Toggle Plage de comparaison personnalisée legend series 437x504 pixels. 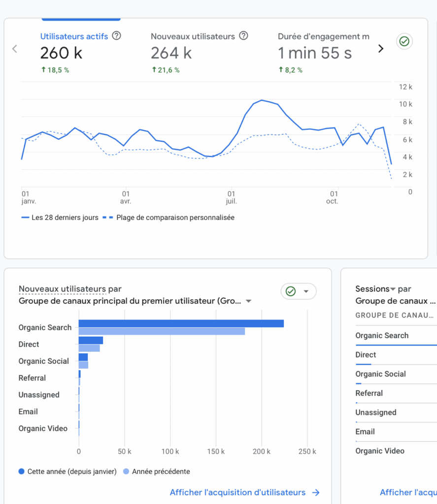[175, 218]
